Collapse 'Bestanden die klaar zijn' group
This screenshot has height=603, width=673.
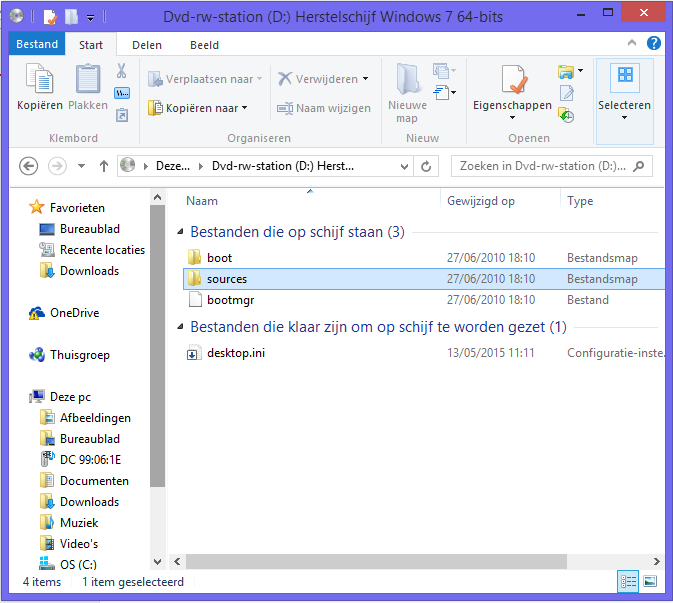181,327
